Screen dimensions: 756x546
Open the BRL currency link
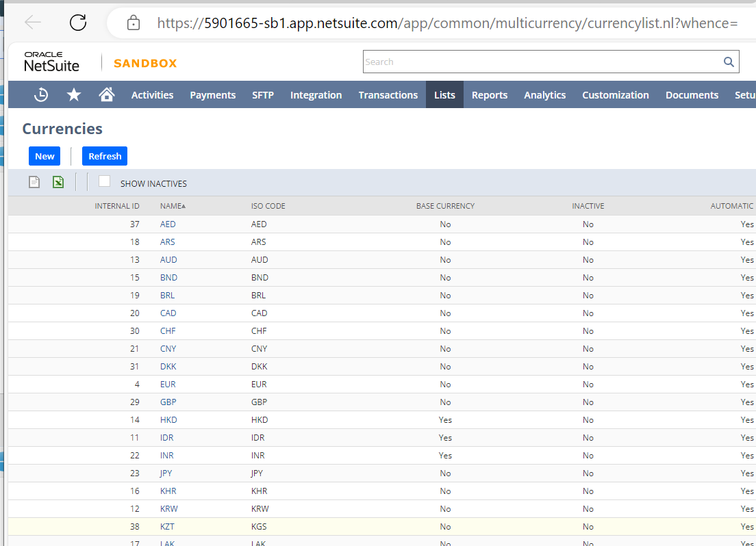pos(167,296)
